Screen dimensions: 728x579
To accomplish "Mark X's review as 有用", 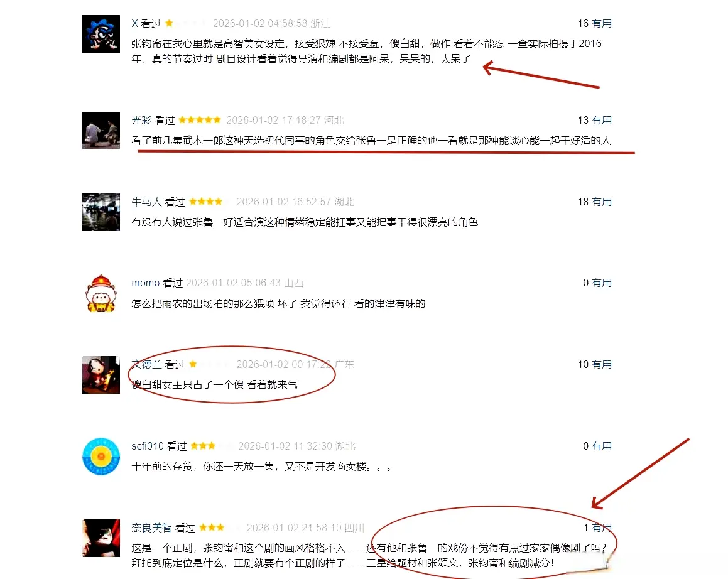I will (602, 24).
